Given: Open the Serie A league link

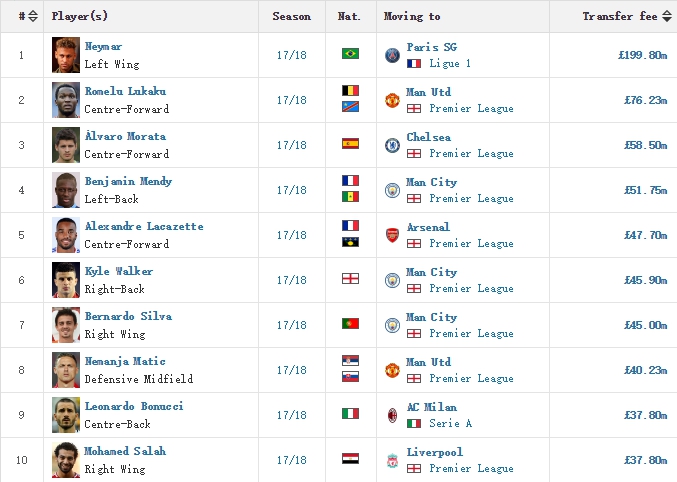Looking at the screenshot, I should (x=450, y=423).
